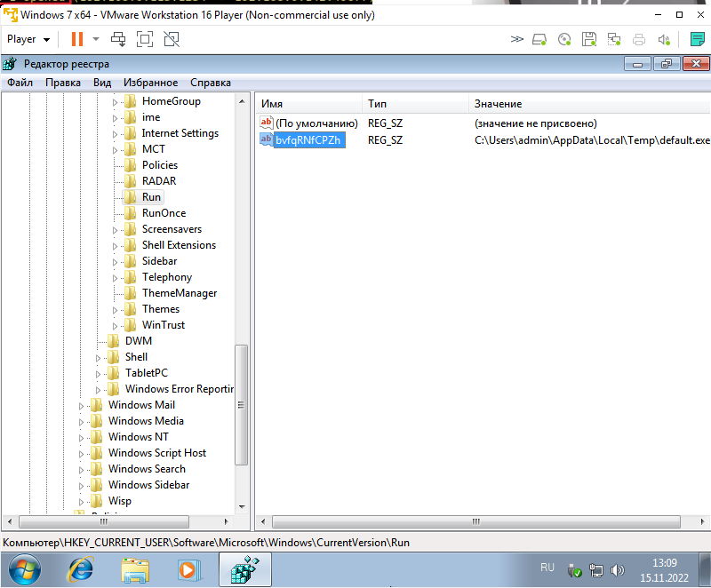
Task: Select the RunOnce key
Action: click(x=164, y=213)
